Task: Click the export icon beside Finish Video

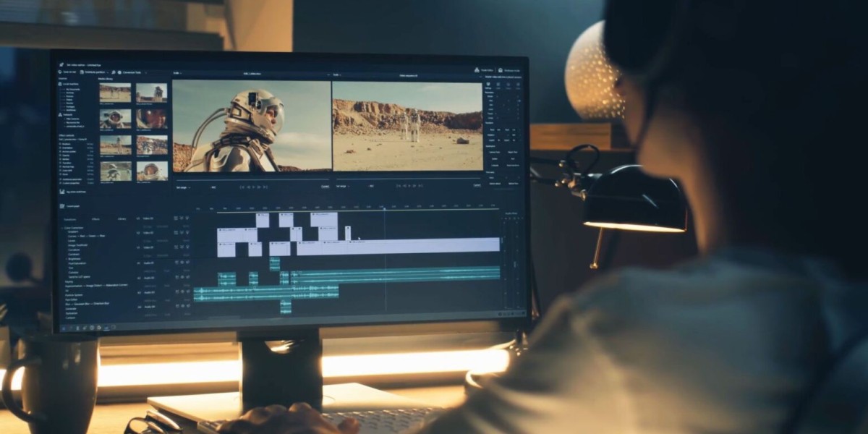Action: point(477,69)
